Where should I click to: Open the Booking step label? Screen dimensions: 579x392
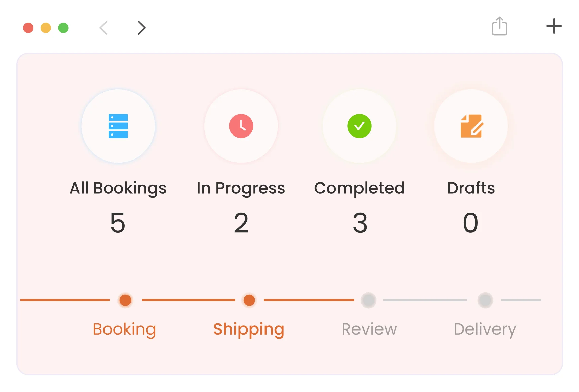tap(124, 329)
